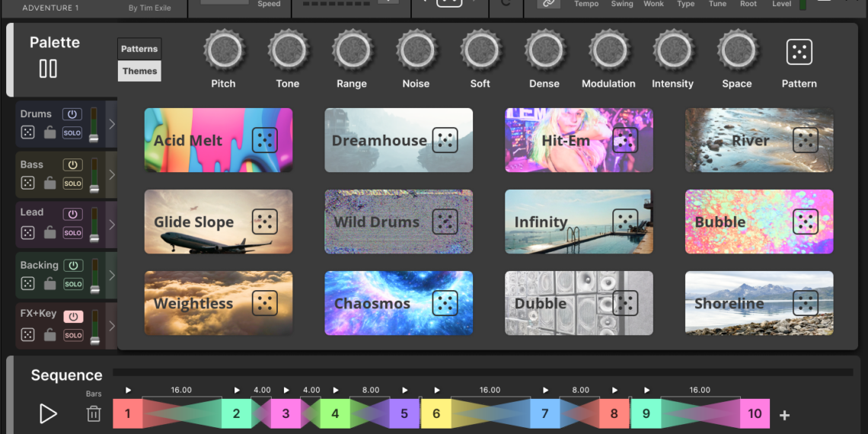
Task: Select the Dreamhouse theme
Action: click(378, 140)
